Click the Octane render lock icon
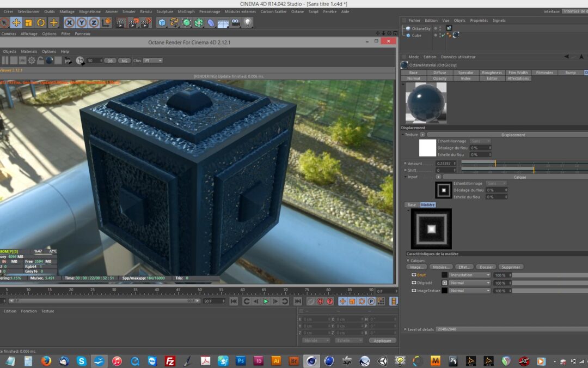Screen dimensions: 588x368 [x=40, y=61]
